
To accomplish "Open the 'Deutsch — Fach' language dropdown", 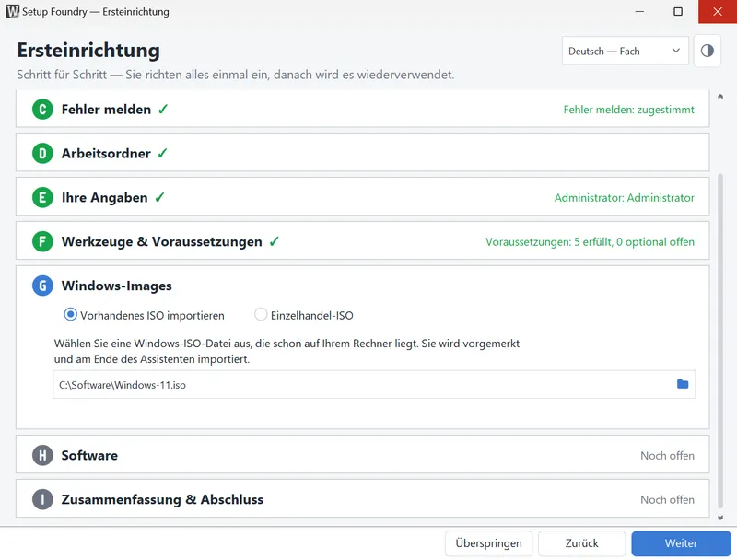I will 626,51.
